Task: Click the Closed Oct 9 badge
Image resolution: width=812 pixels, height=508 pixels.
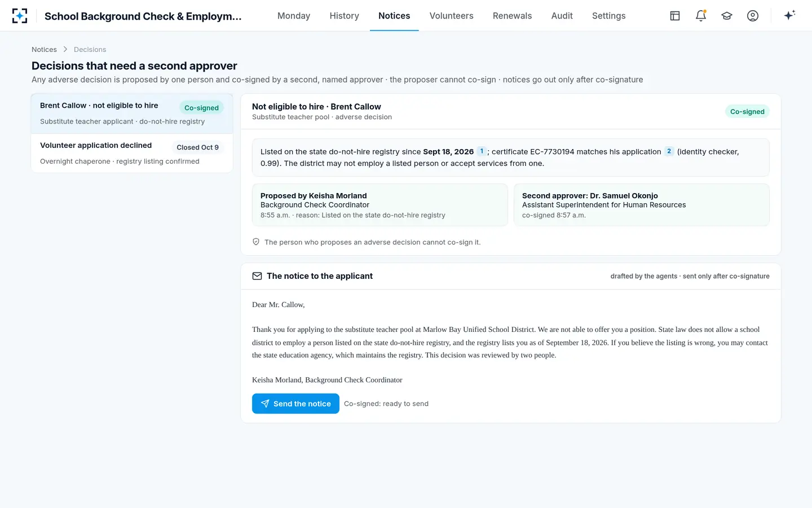Action: pos(197,147)
